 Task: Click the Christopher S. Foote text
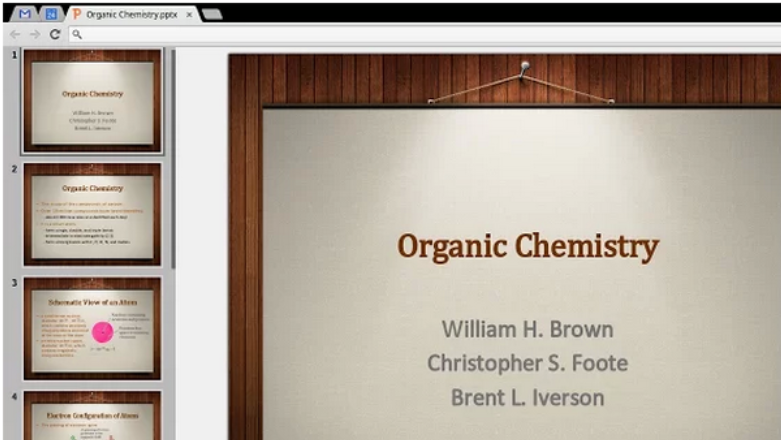click(x=527, y=363)
